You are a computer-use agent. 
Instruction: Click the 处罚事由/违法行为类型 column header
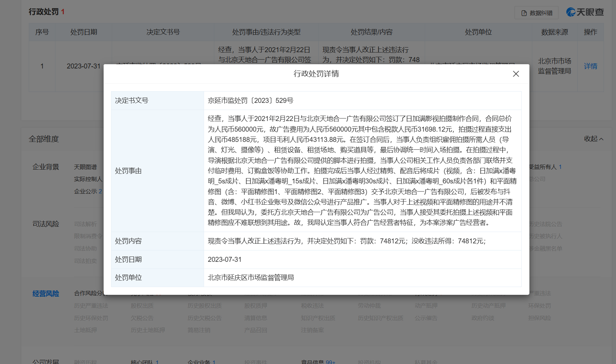(266, 32)
